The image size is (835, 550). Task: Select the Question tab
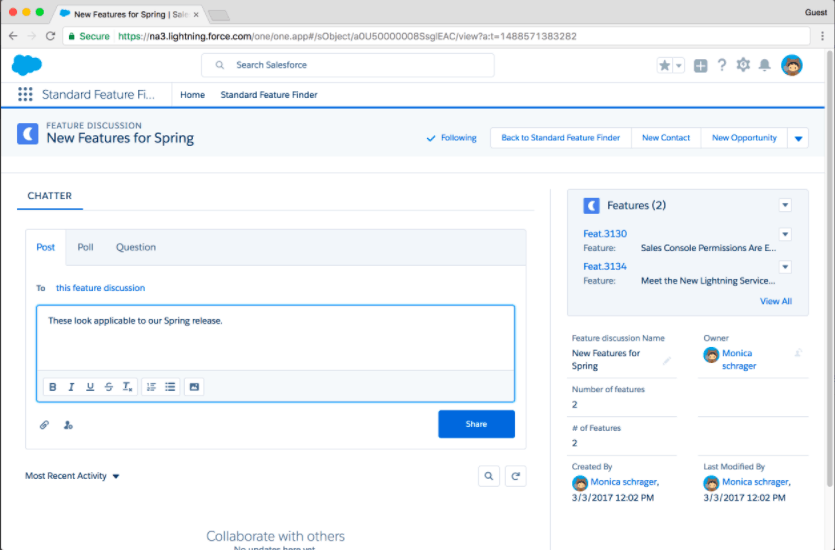click(136, 247)
